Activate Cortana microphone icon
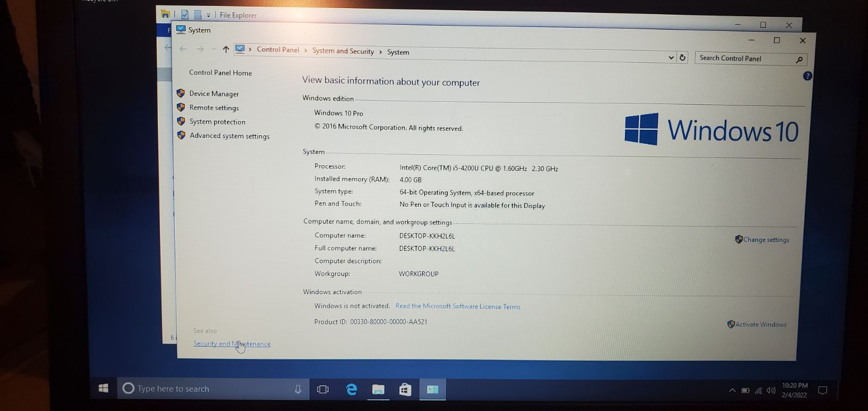Viewport: 868px width, 411px height. 298,389
